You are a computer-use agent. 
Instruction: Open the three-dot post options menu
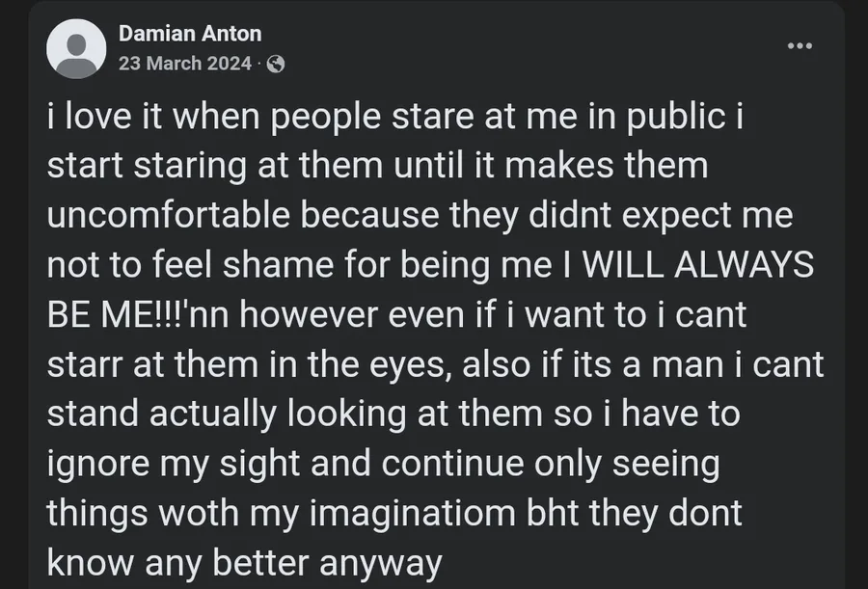800,46
